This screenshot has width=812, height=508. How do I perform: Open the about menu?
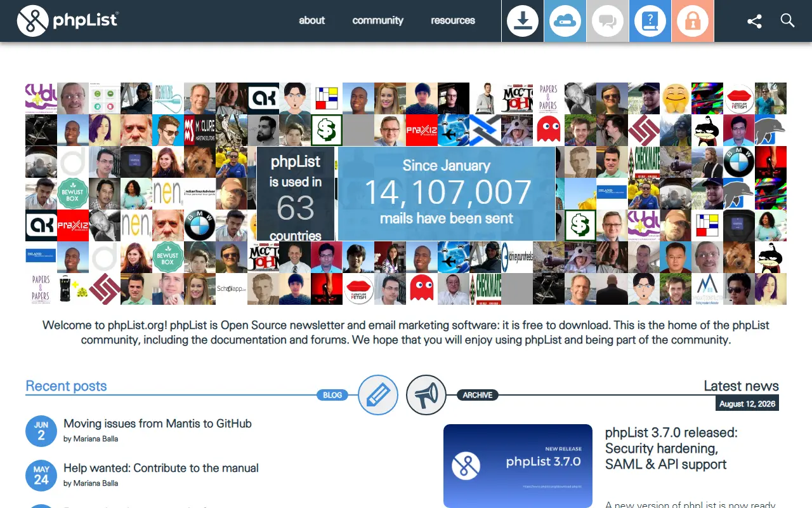[312, 20]
